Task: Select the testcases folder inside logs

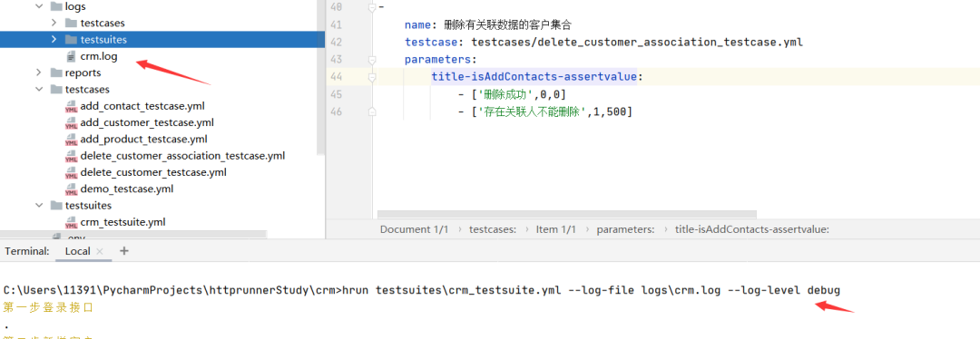Action: [103, 23]
